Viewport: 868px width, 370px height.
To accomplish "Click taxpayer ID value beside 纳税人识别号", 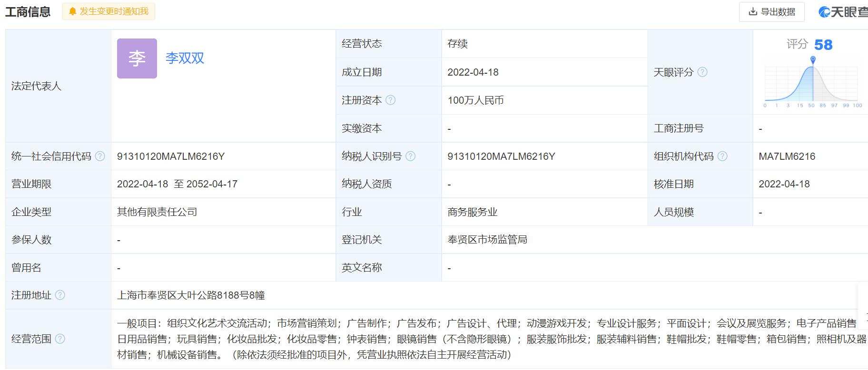I will pos(501,156).
